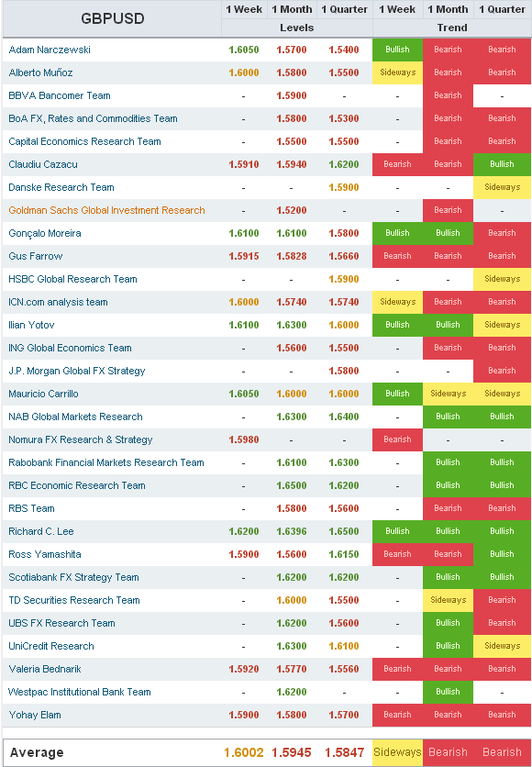Open Alberto Muñoz analyst link
The width and height of the screenshot is (532, 767).
40,72
